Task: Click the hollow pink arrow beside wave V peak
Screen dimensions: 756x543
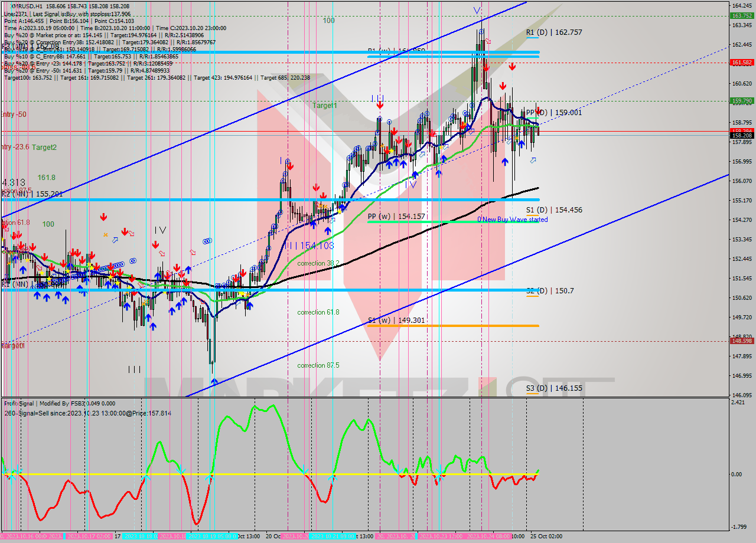Action: click(488, 41)
